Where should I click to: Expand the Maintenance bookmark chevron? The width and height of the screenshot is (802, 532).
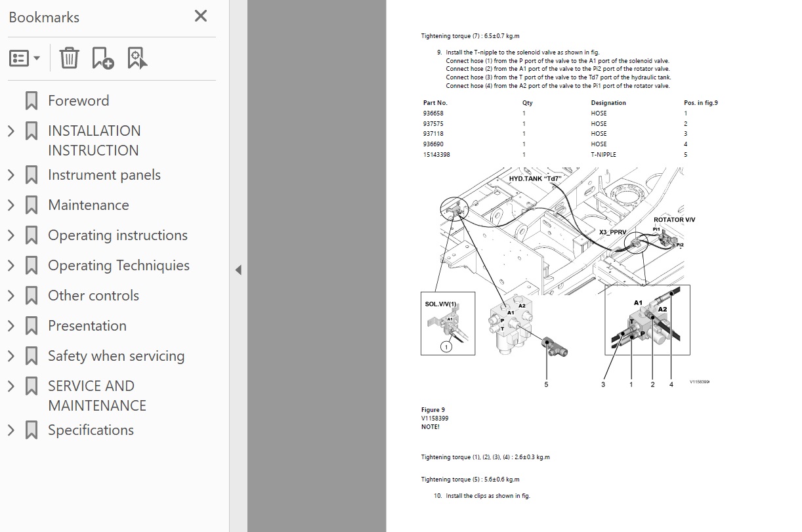pos(11,205)
